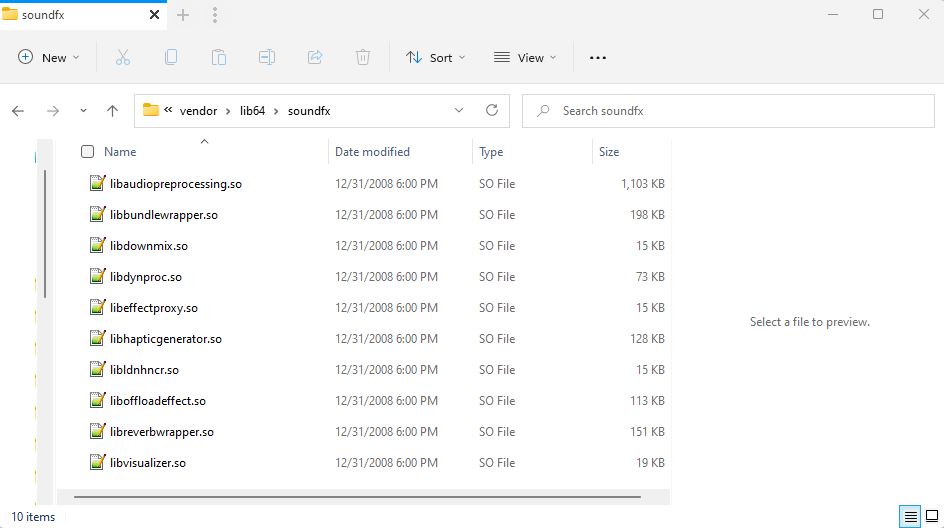Screen dimensions: 944x528
Task: Navigate to vendor in breadcrumb
Action: coord(198,111)
